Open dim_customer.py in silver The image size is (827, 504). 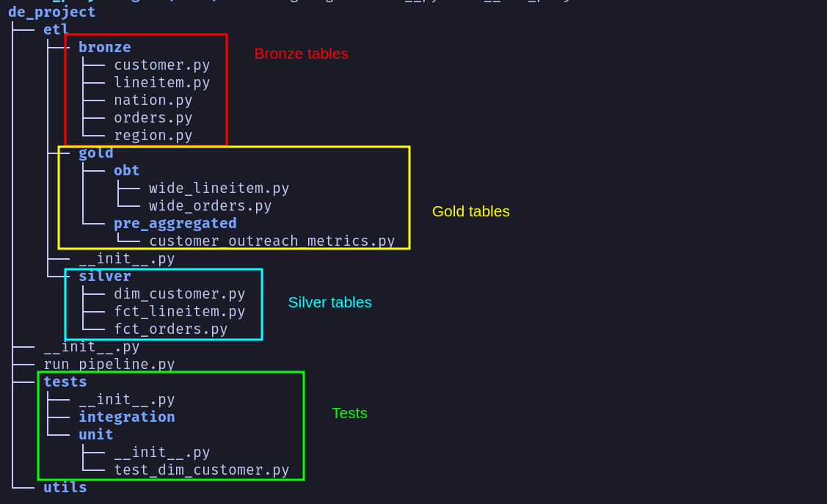pos(179,293)
